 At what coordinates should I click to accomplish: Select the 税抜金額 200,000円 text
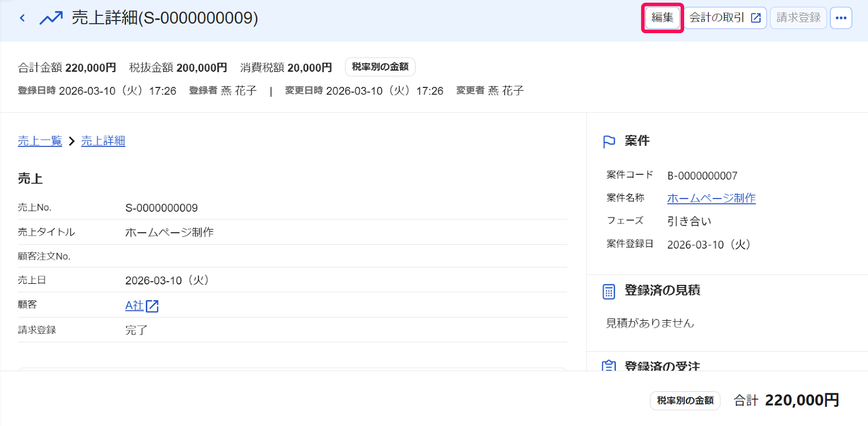click(x=178, y=68)
